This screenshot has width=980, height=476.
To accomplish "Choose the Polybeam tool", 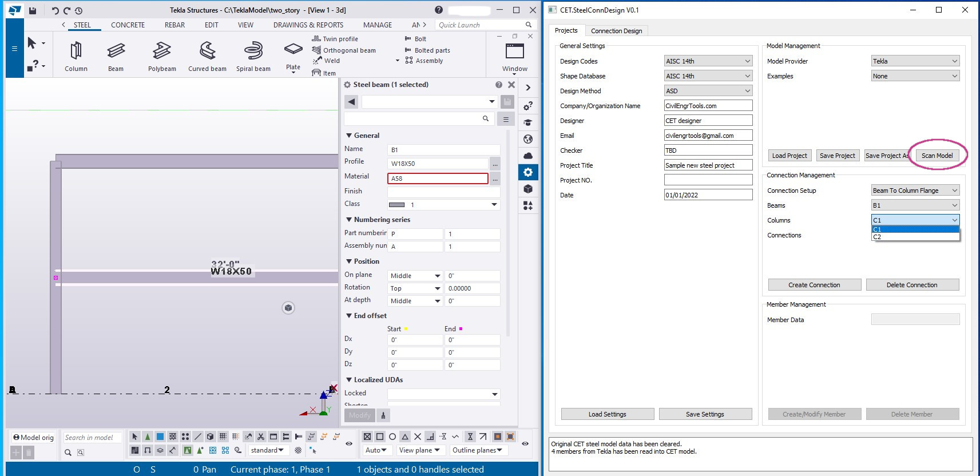I will (x=162, y=56).
